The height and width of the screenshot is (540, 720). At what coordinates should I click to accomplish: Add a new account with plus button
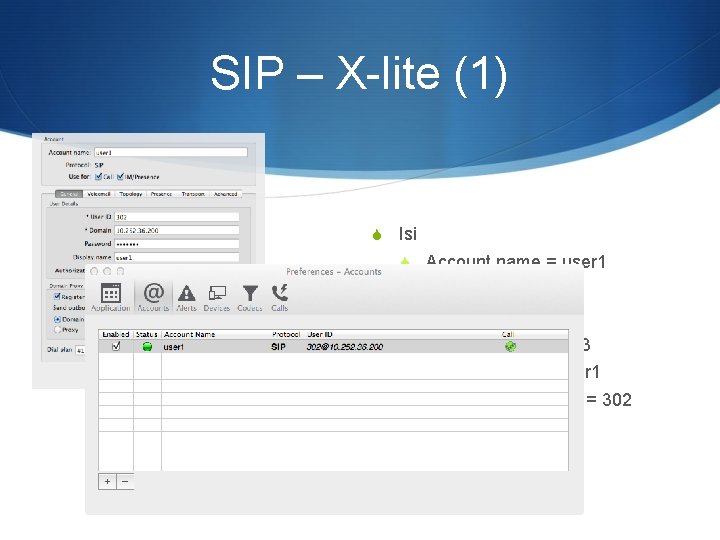(x=107, y=481)
